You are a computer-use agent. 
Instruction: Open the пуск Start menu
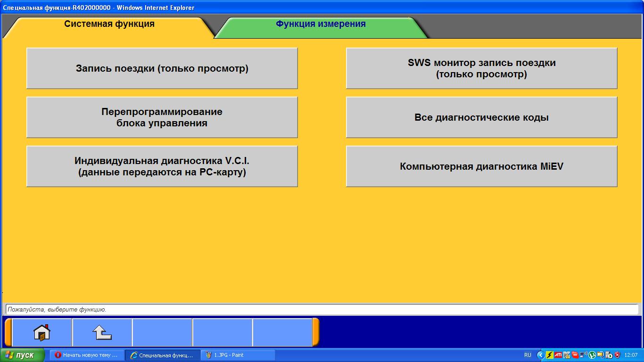(x=23, y=355)
